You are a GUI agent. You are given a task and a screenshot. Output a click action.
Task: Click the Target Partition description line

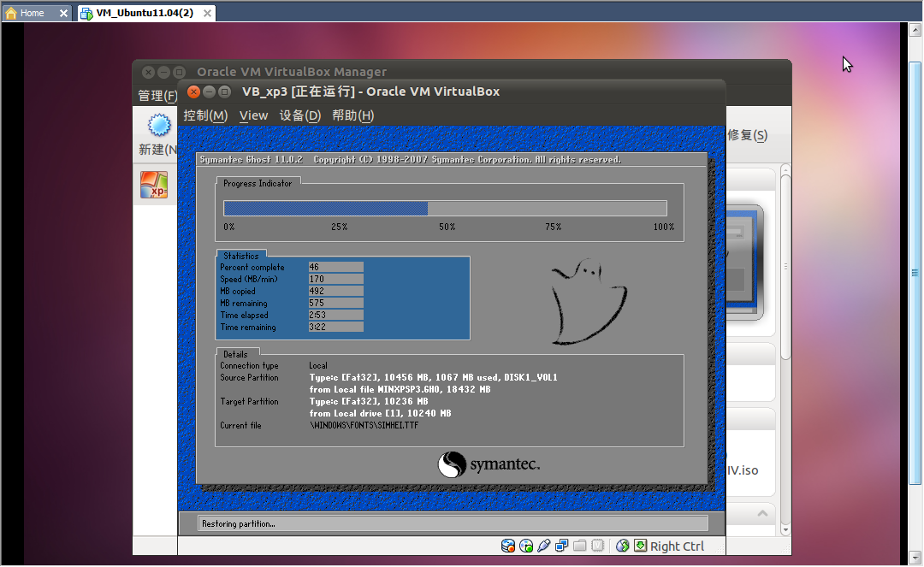[x=369, y=402]
